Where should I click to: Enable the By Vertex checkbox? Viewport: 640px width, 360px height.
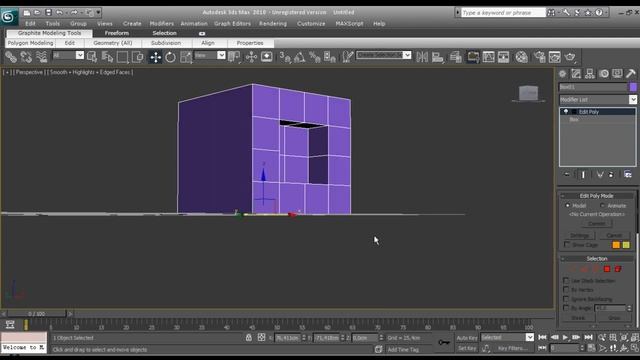(x=566, y=289)
